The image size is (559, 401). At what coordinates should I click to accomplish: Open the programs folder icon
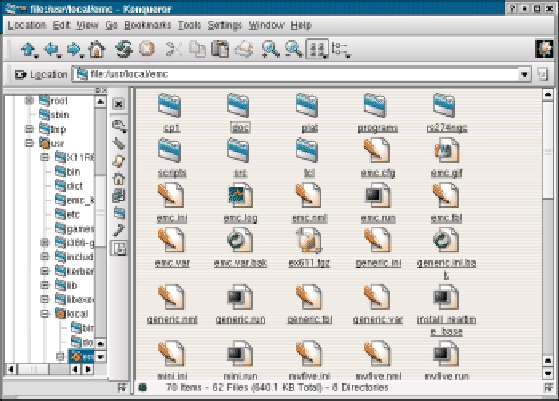pos(375,106)
